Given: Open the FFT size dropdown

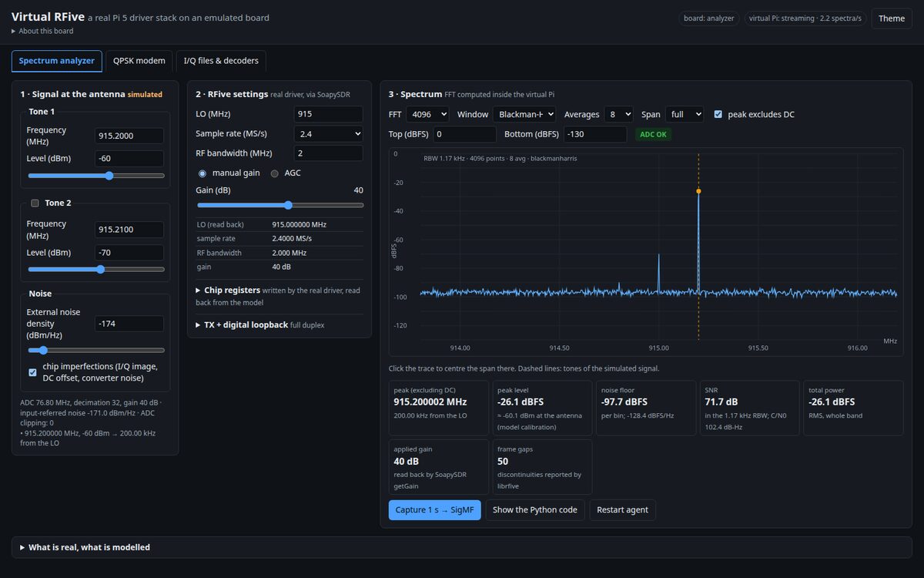Looking at the screenshot, I should pos(428,114).
